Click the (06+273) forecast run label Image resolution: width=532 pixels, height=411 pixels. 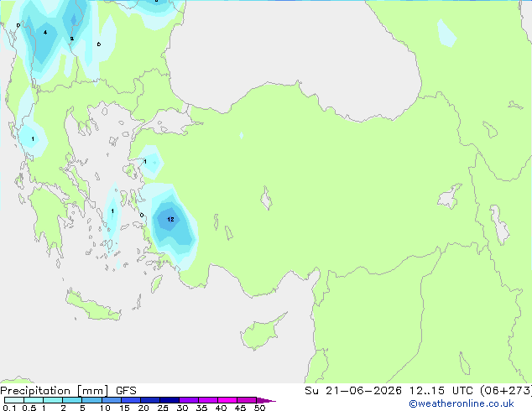(506, 391)
